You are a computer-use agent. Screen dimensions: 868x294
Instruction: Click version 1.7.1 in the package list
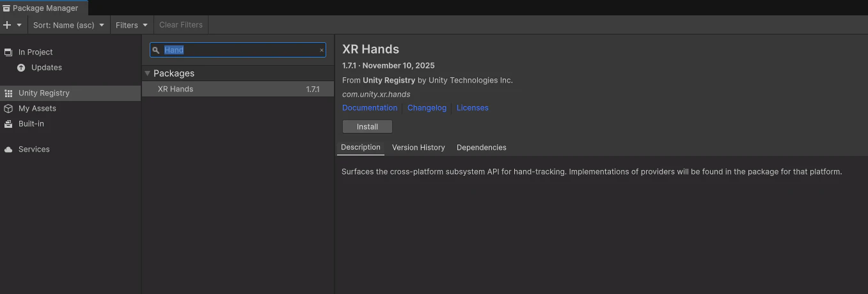313,89
